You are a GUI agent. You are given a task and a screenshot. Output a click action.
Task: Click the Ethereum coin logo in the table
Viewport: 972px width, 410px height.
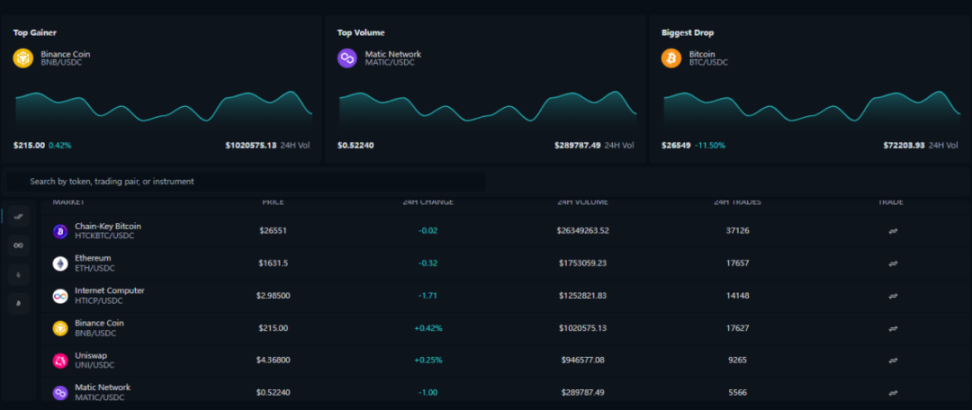(60, 264)
